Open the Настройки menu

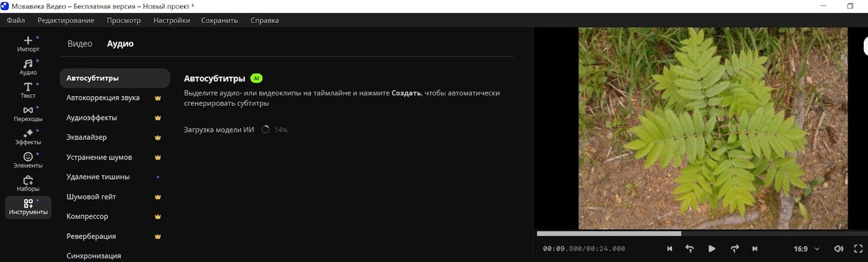coord(171,20)
